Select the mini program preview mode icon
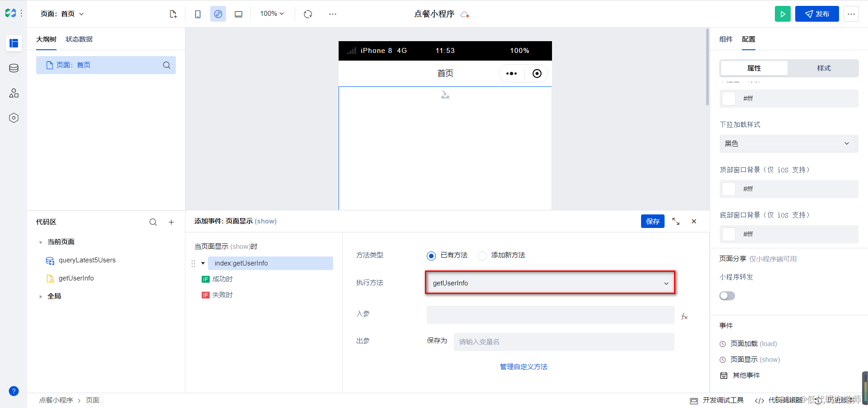This screenshot has height=408, width=868. click(218, 14)
